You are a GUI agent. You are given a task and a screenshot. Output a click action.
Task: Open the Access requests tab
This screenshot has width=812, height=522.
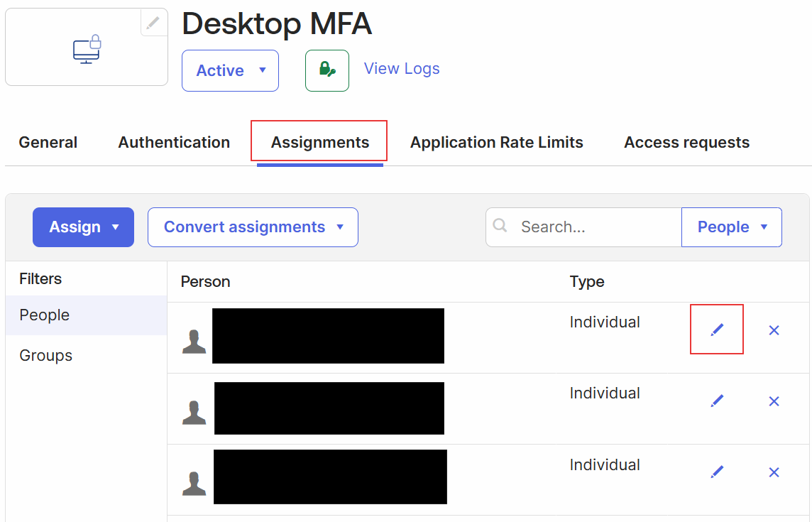point(686,142)
